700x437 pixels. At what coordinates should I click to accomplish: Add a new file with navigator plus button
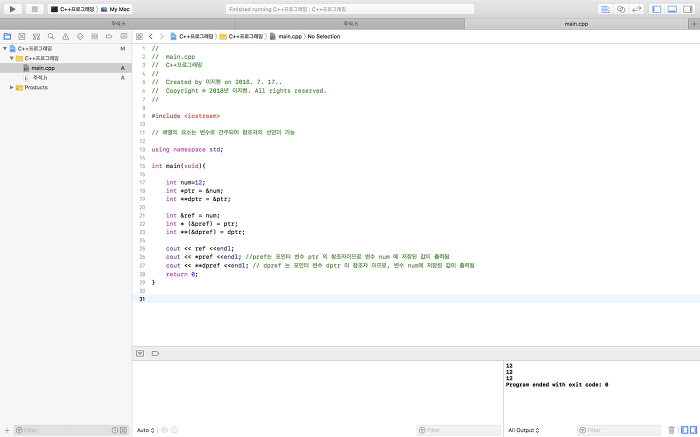point(7,430)
